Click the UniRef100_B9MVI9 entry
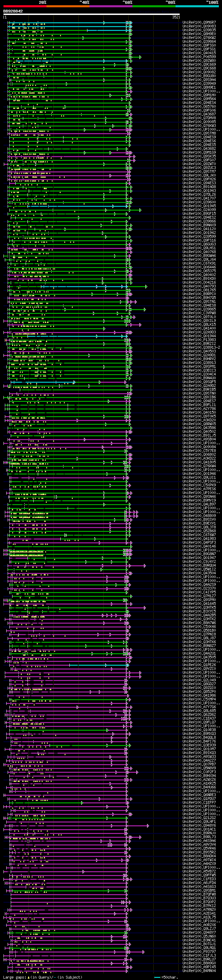This screenshot has height=980, width=222. [199, 500]
